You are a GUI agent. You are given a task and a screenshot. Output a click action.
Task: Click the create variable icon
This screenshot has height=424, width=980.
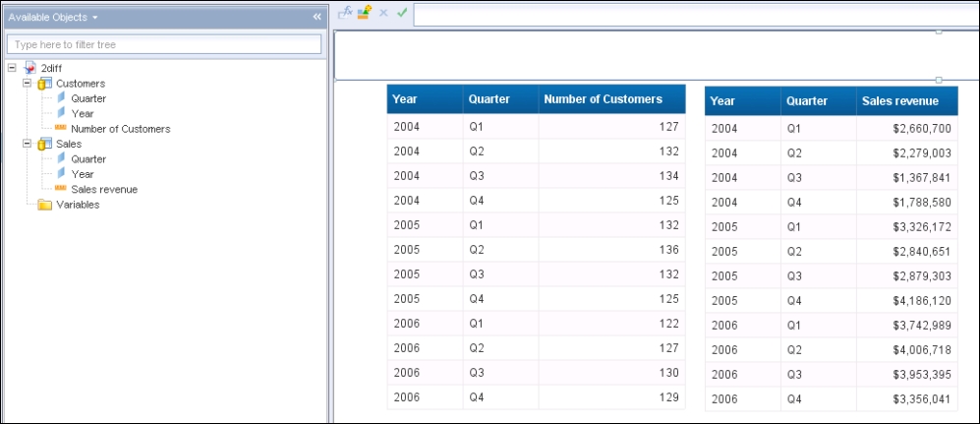[365, 12]
